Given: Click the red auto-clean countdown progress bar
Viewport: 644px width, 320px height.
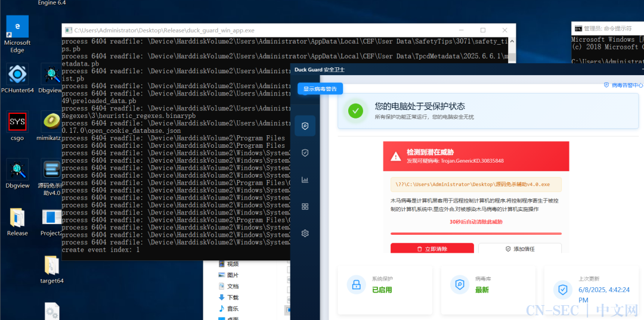Looking at the screenshot, I should (x=476, y=234).
